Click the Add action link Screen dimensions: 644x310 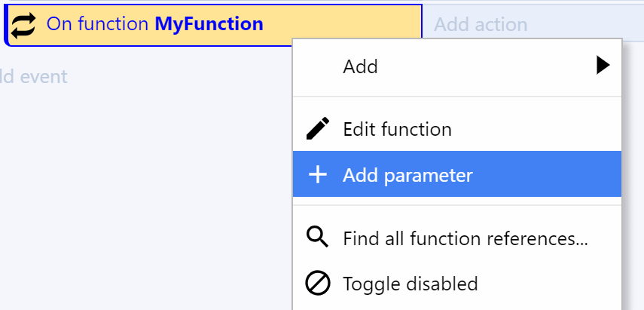point(481,25)
